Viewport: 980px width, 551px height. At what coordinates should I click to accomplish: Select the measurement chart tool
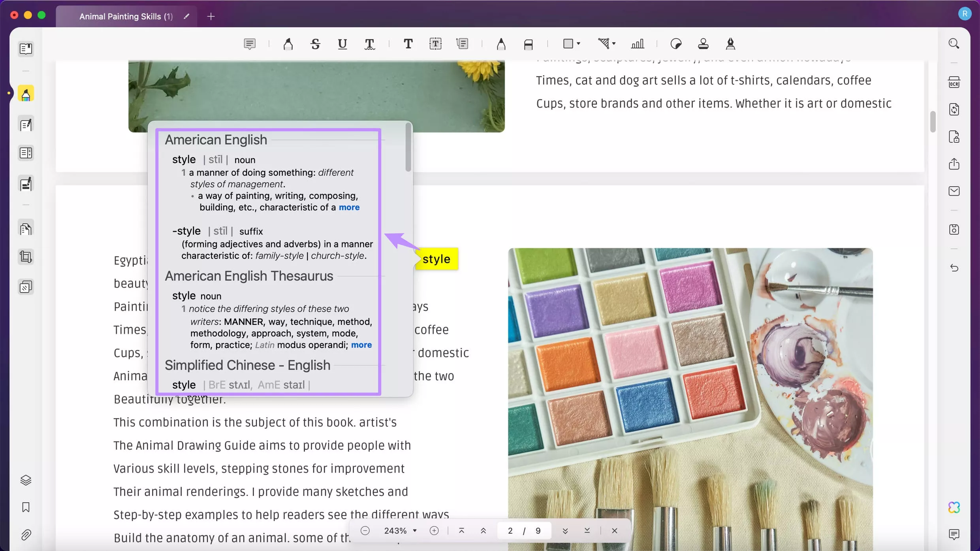(638, 44)
